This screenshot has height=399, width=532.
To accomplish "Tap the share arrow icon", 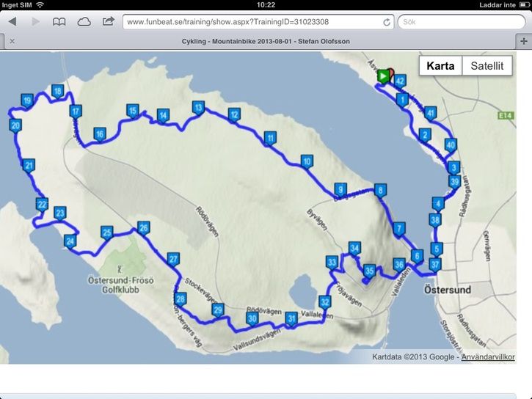I will 108,22.
